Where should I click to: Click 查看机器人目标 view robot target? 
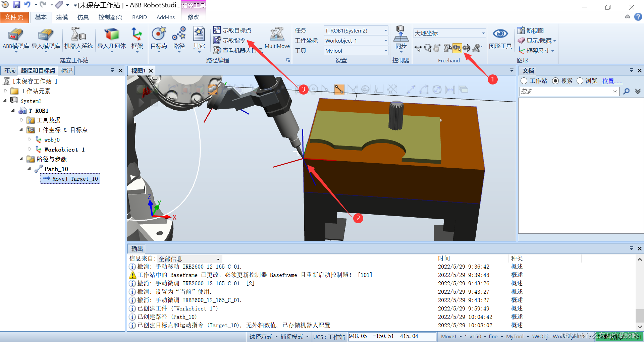coord(238,51)
